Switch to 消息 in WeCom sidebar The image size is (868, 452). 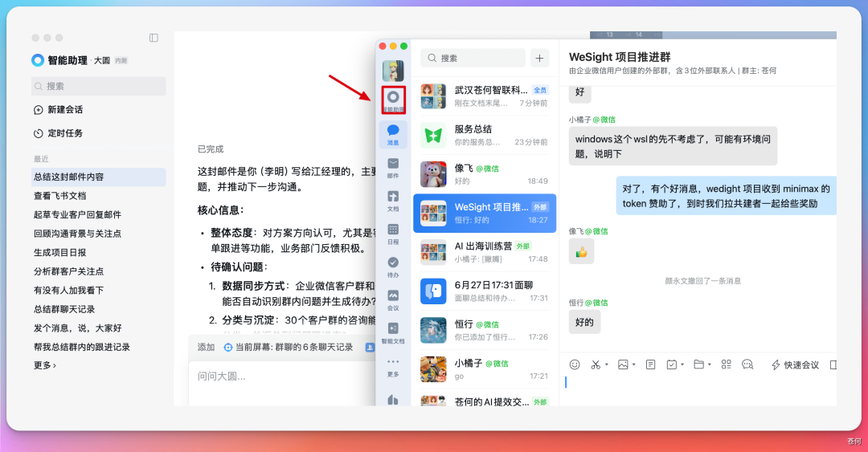(x=393, y=134)
